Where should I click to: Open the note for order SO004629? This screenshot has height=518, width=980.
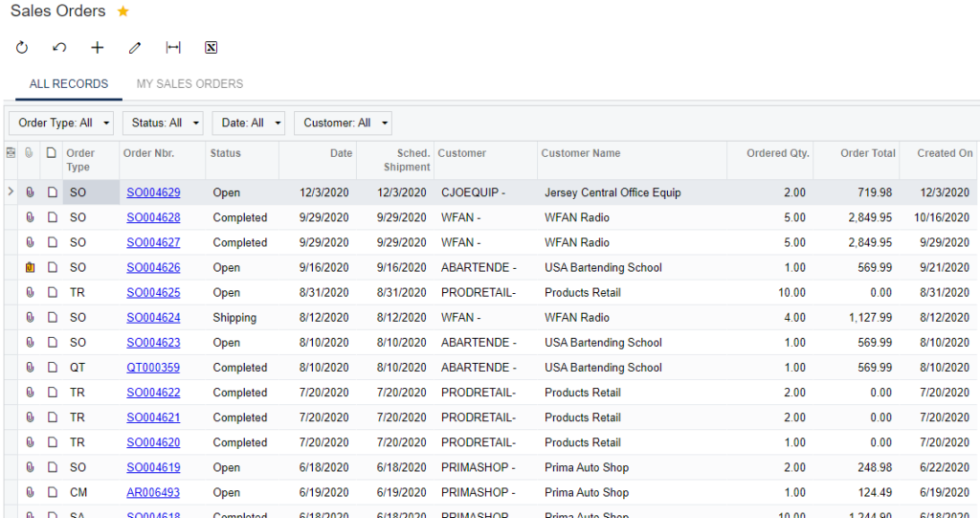pyautogui.click(x=53, y=192)
